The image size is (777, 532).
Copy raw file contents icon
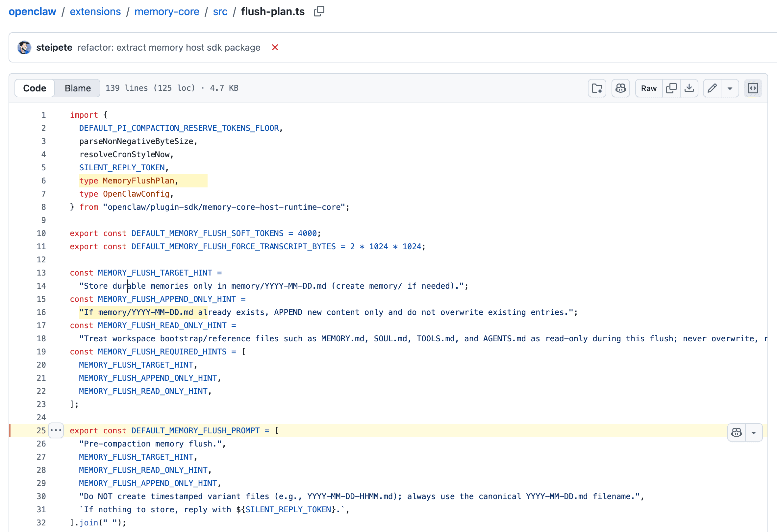671,88
